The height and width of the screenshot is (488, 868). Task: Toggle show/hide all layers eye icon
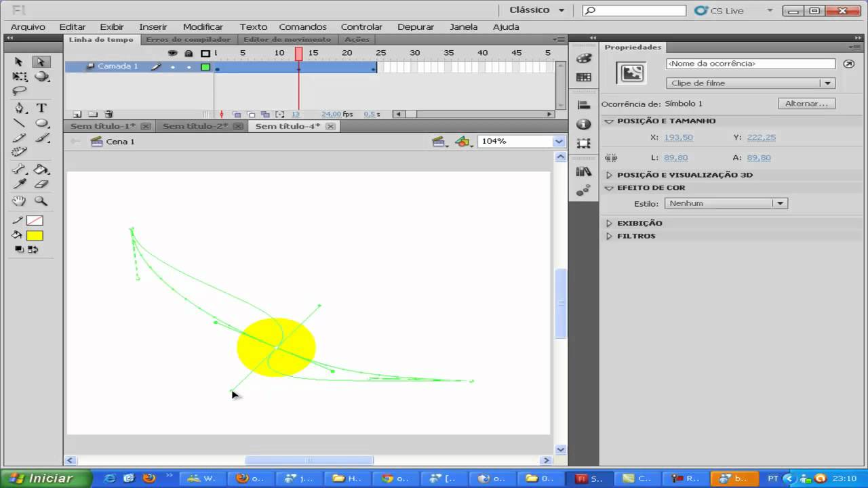tap(172, 53)
